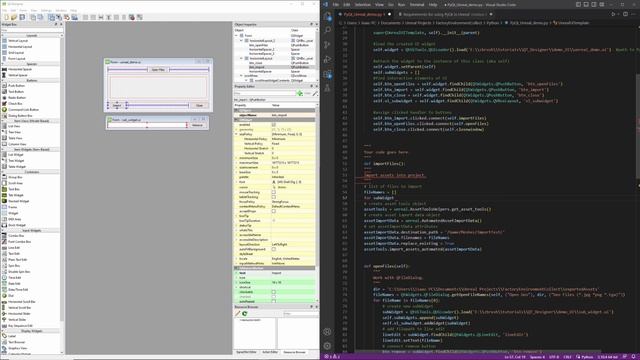Click the green reload icon in Resource Browser
The height and width of the screenshot is (360, 640).
coord(245,313)
